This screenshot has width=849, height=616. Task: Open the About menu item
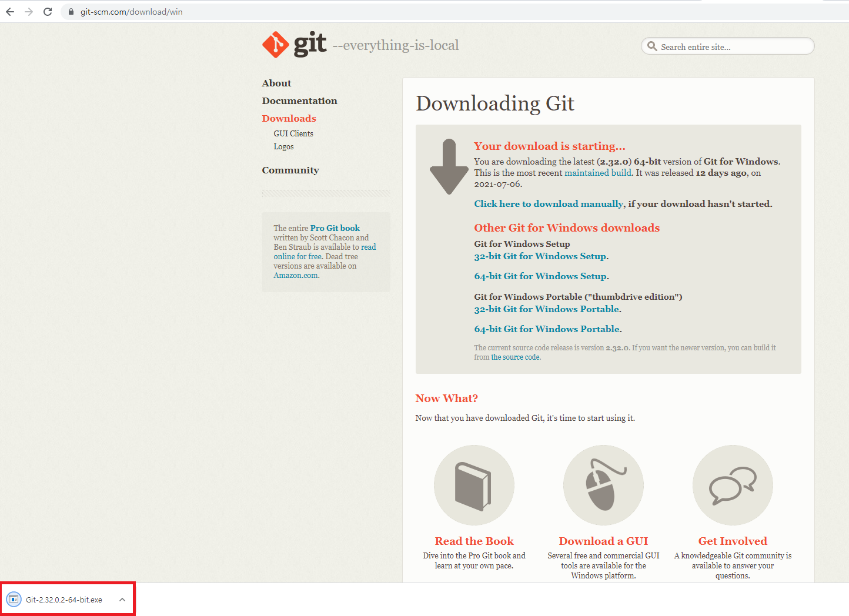(x=276, y=83)
